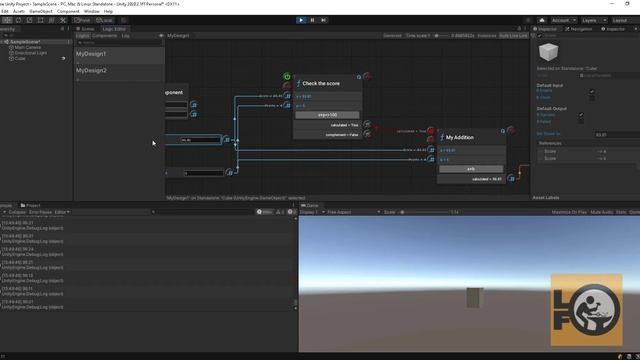
Task: Click the My Addition node title
Action: (460, 138)
